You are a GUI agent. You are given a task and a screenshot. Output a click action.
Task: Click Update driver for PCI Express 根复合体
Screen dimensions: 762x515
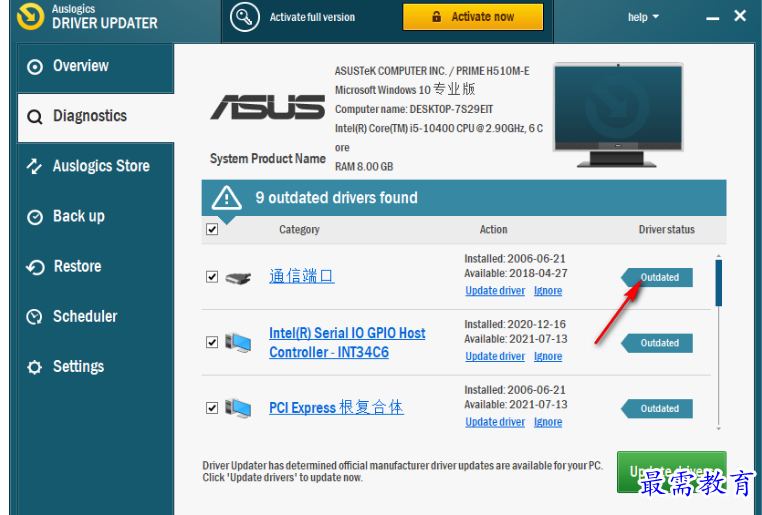coord(495,422)
